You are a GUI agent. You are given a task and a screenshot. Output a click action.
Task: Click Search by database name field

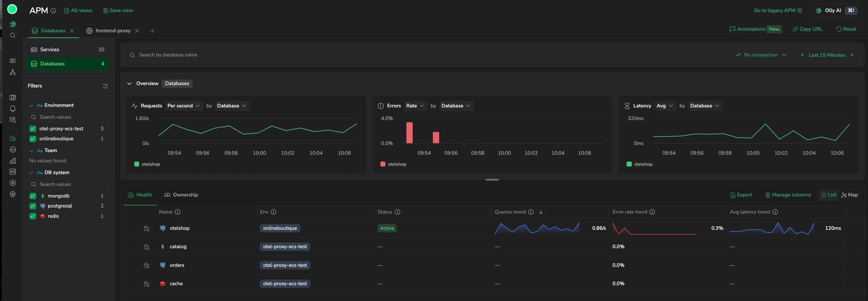tap(209, 55)
